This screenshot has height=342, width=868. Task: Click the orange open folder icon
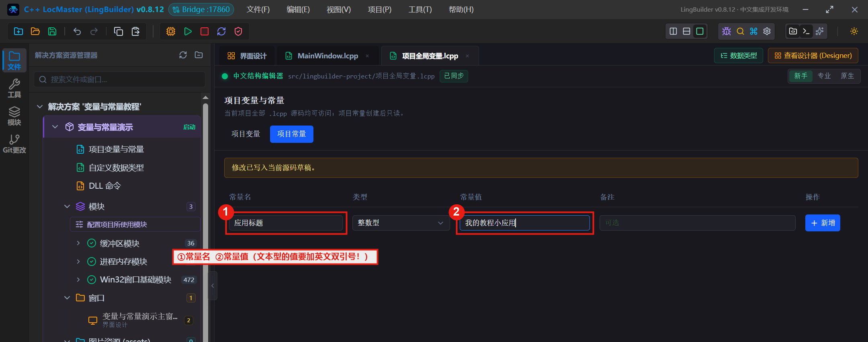point(35,31)
